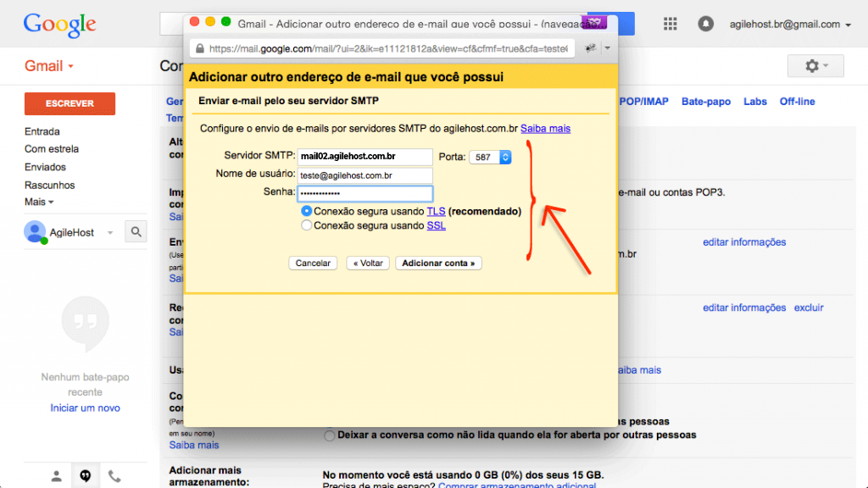
Task: Click the Nome de usuário input field
Action: [x=364, y=175]
